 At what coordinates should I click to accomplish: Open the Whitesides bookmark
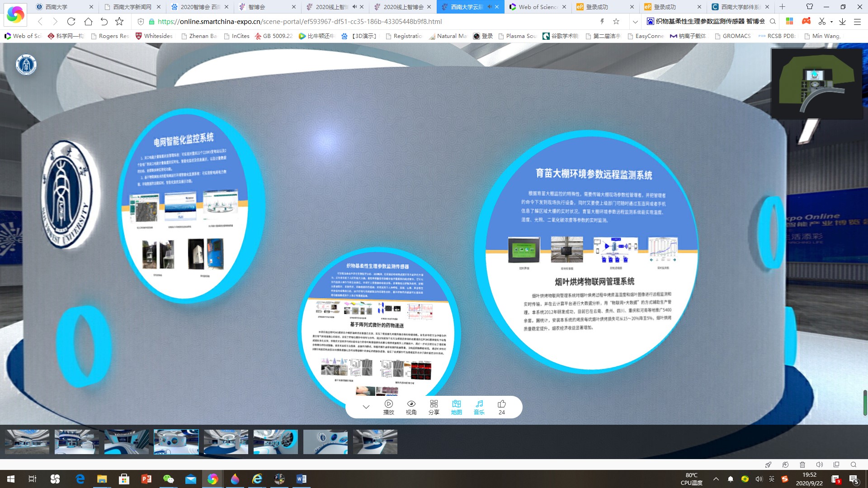154,36
